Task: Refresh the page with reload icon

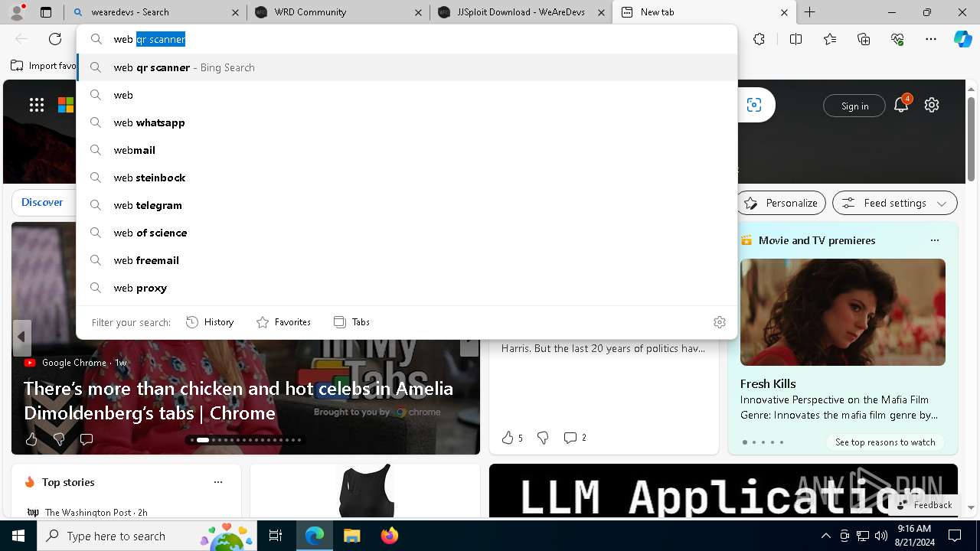Action: [55, 39]
